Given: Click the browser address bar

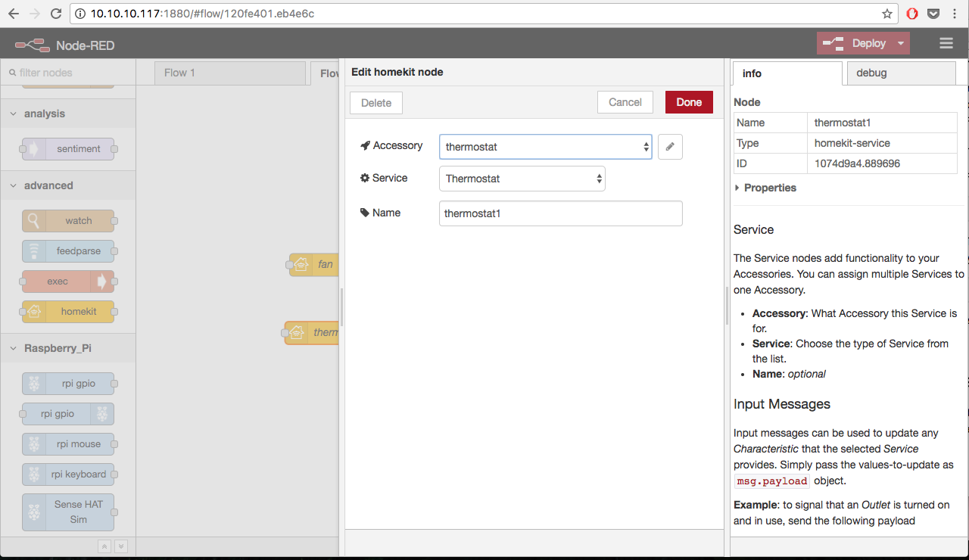Looking at the screenshot, I should pyautogui.click(x=484, y=14).
